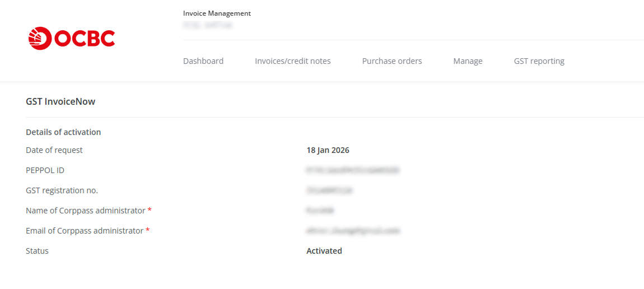Image resolution: width=644 pixels, height=289 pixels.
Task: Click the Email of Corppass administrator label
Action: pos(85,231)
